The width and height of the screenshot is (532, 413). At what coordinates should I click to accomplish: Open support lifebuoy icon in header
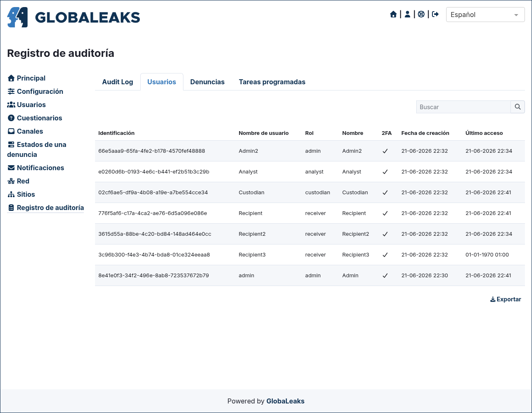[421, 15]
